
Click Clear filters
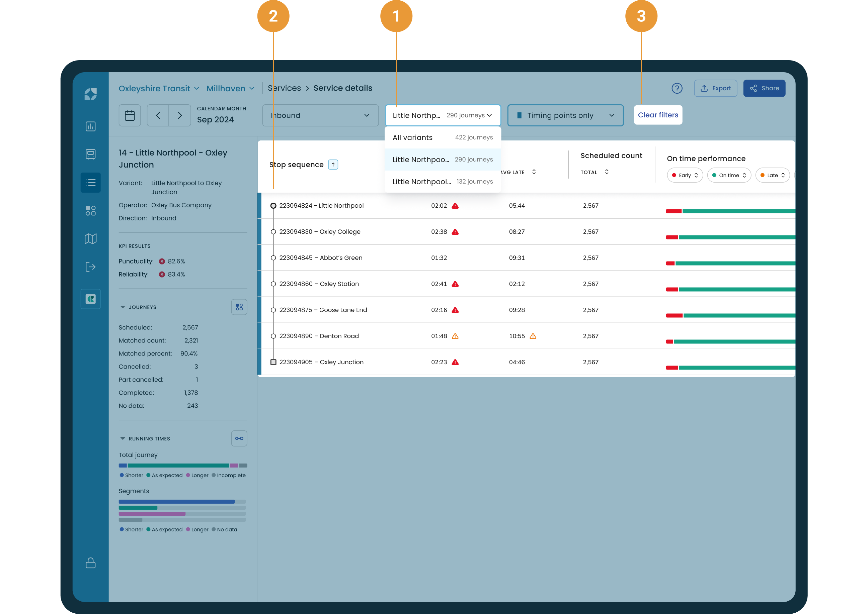[x=658, y=115]
